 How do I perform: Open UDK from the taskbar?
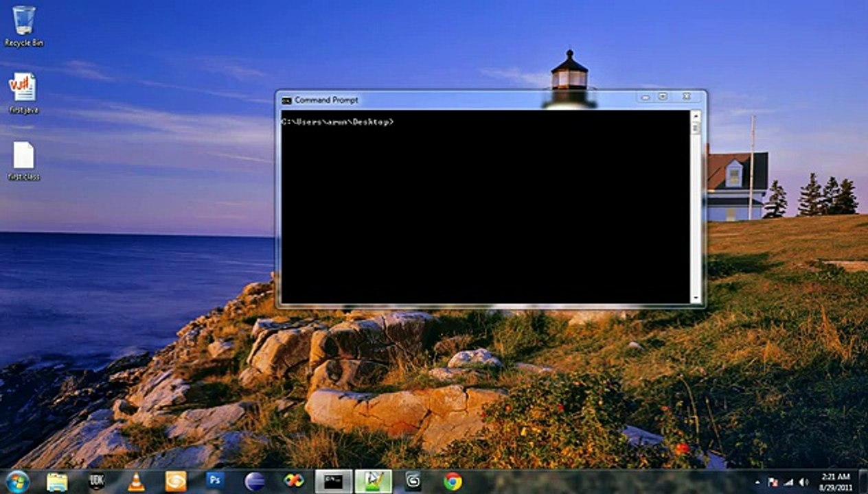click(97, 482)
